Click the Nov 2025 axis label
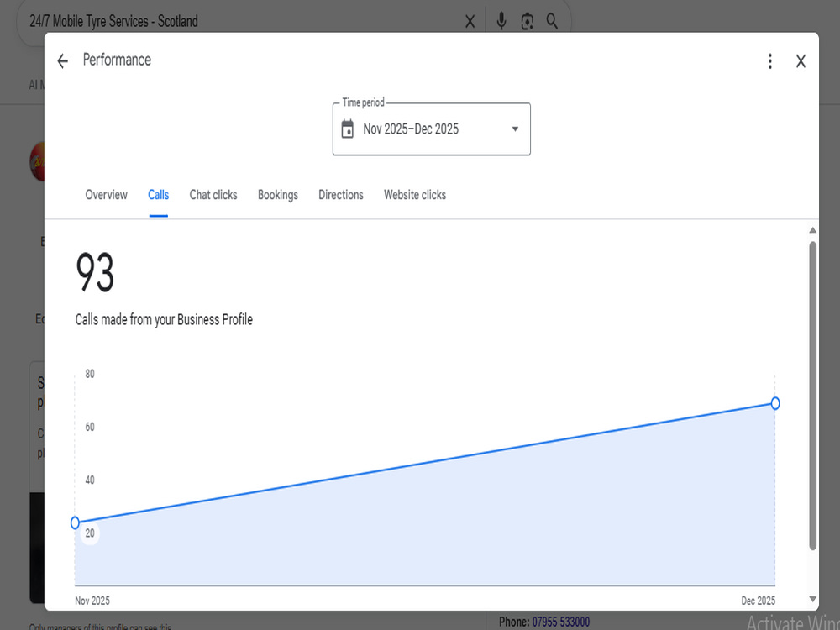The image size is (840, 630). (92, 601)
